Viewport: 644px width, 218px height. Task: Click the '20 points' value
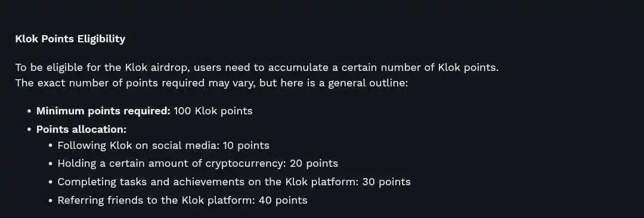(x=314, y=163)
